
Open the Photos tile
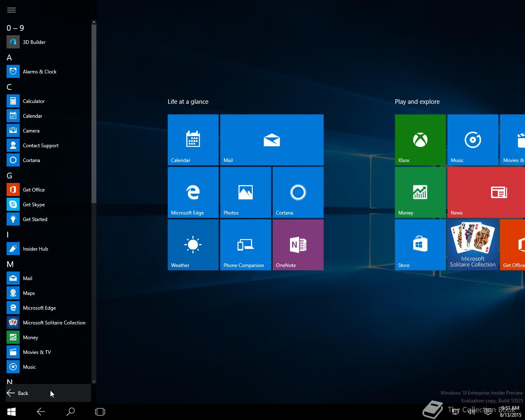click(246, 192)
